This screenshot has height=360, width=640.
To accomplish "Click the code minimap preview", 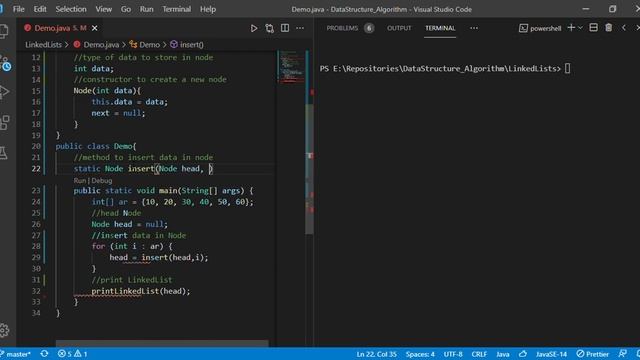I will click(291, 66).
